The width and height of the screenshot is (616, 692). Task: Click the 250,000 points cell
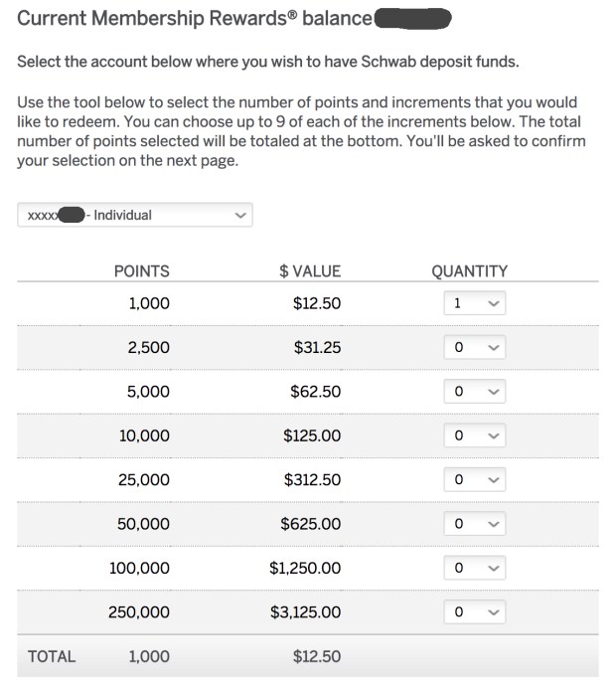click(139, 612)
